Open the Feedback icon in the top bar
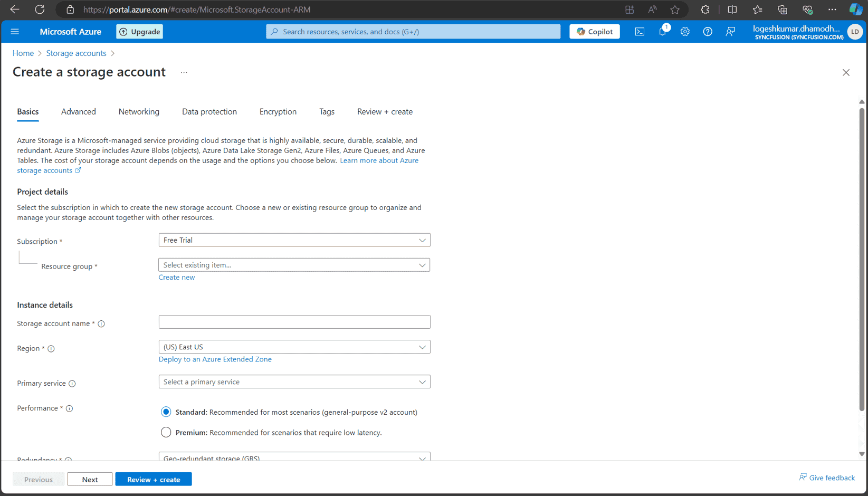This screenshot has width=868, height=496. tap(730, 32)
